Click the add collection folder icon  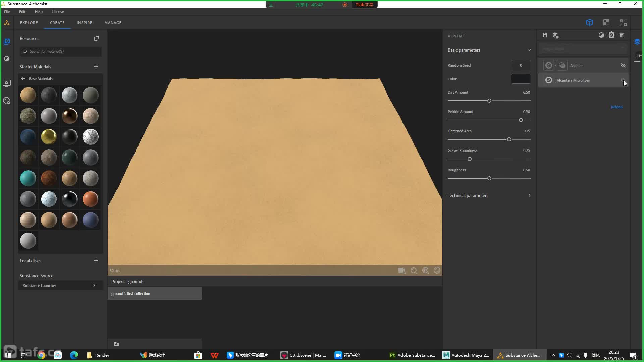[116, 344]
